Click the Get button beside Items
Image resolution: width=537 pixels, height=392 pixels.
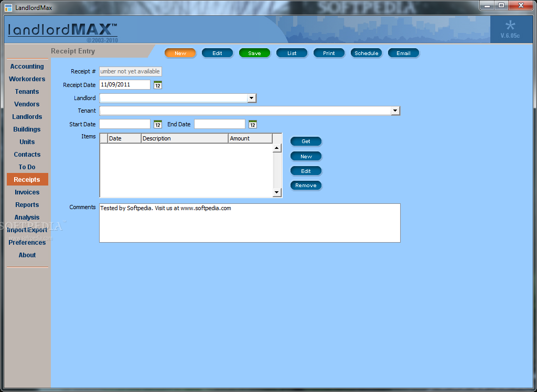(x=306, y=141)
